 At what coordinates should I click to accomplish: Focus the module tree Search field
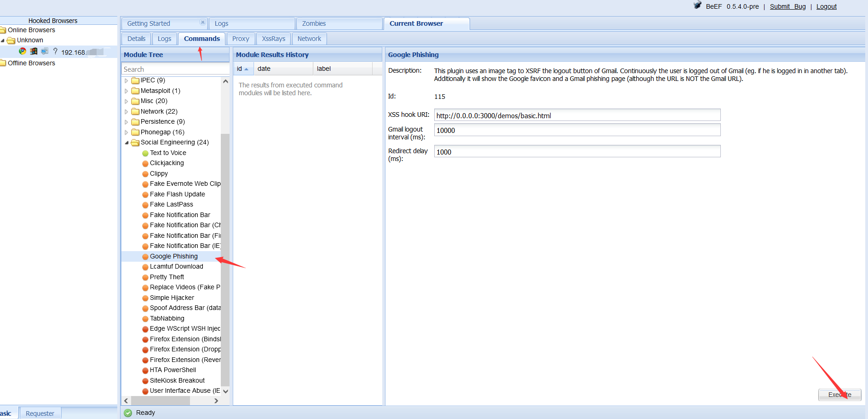176,69
